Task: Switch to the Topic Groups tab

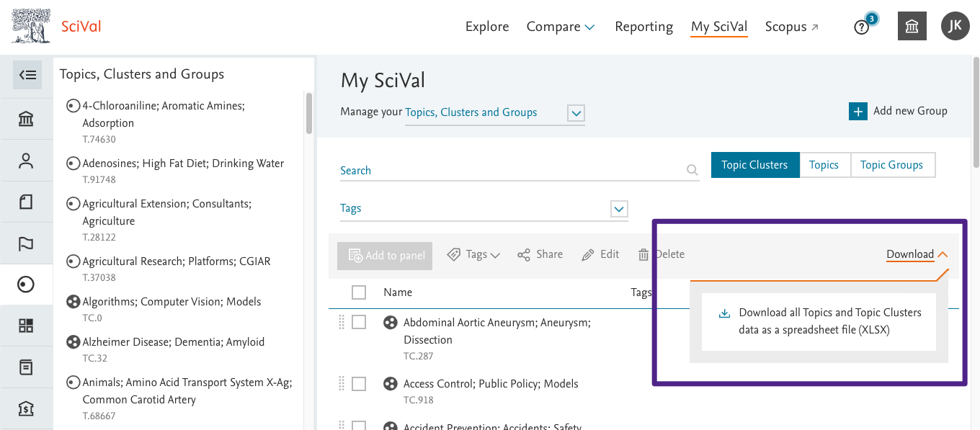Action: 891,165
